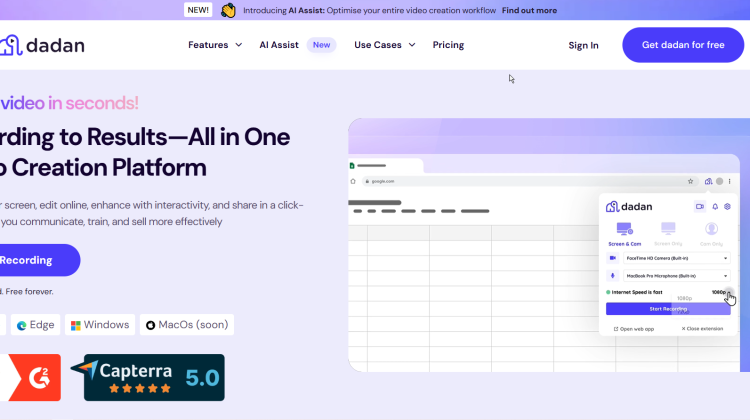The height and width of the screenshot is (420, 750).
Task: Click the New badge beside AI Assist
Action: click(321, 45)
